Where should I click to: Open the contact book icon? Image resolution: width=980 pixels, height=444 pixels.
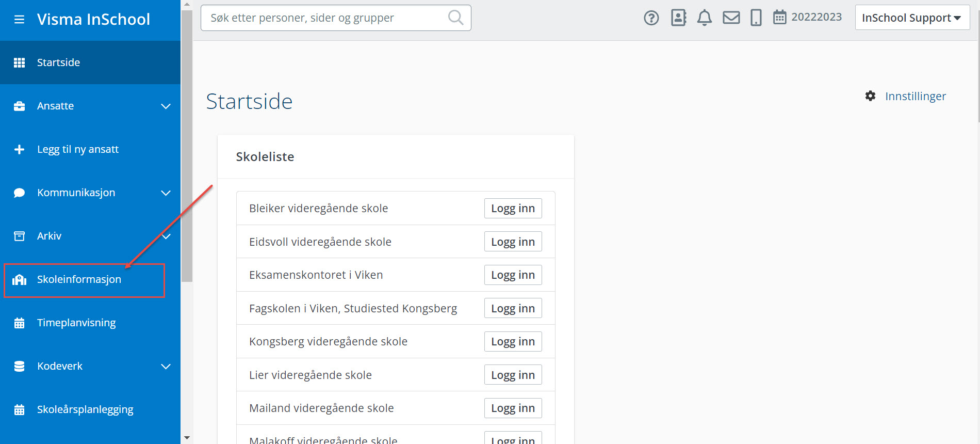[x=679, y=18]
